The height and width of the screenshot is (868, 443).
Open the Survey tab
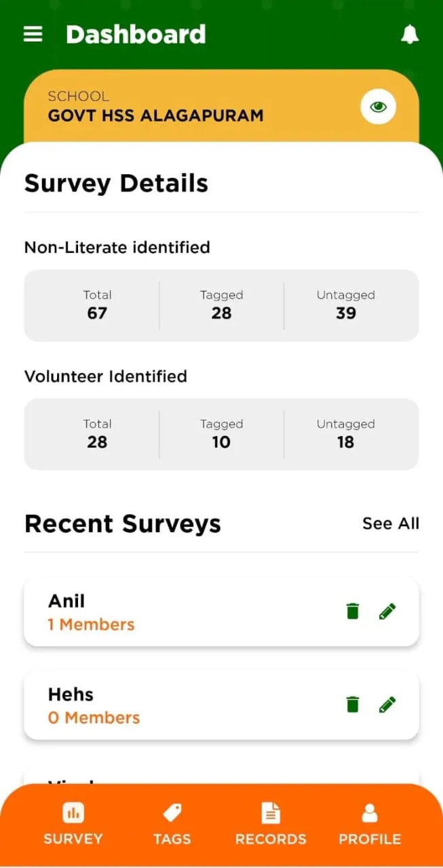coord(73,825)
